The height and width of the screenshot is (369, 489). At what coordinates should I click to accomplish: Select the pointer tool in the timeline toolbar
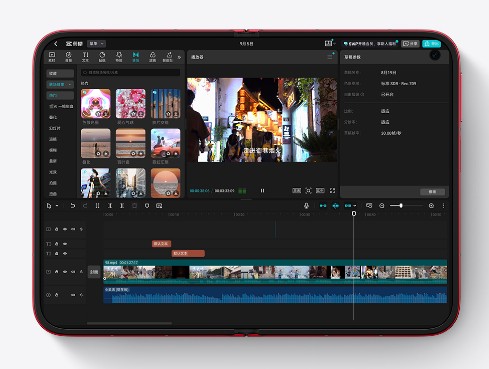click(x=49, y=206)
